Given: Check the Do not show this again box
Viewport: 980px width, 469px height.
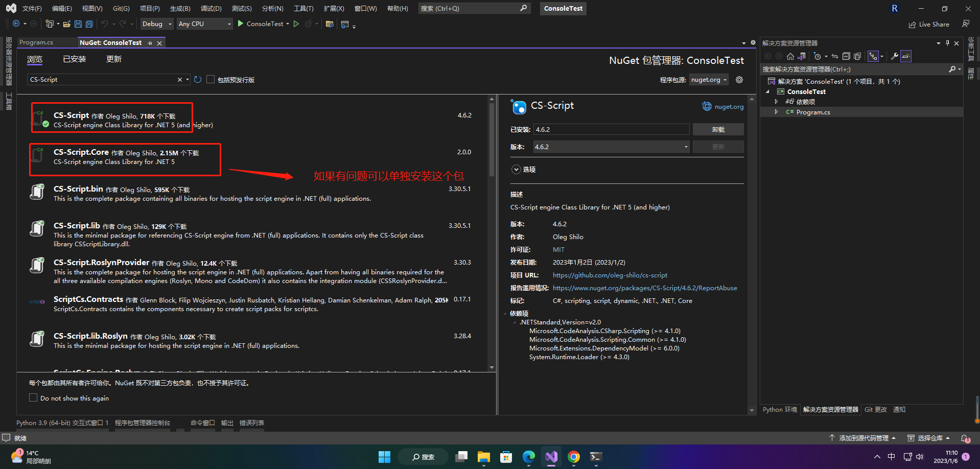Looking at the screenshot, I should click(x=33, y=397).
